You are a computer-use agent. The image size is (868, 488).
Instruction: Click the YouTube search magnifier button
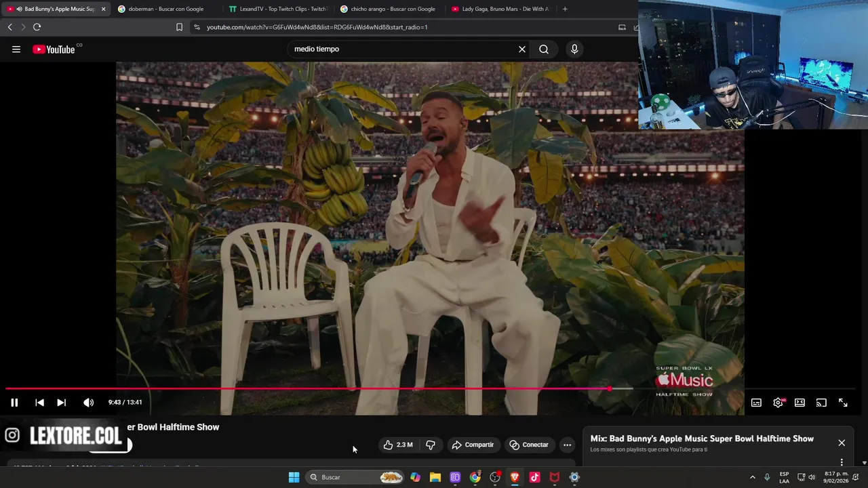tap(544, 49)
